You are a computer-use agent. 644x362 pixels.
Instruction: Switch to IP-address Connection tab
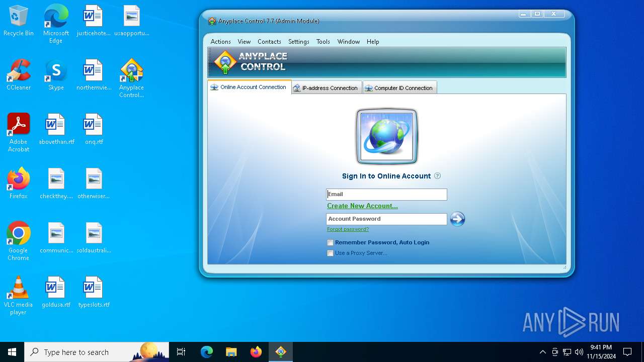[327, 87]
